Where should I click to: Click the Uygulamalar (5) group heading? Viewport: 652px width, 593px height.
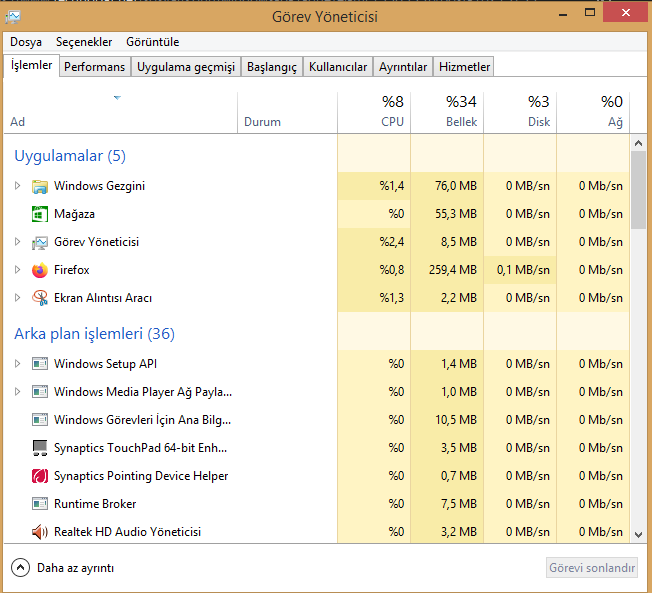pos(70,156)
